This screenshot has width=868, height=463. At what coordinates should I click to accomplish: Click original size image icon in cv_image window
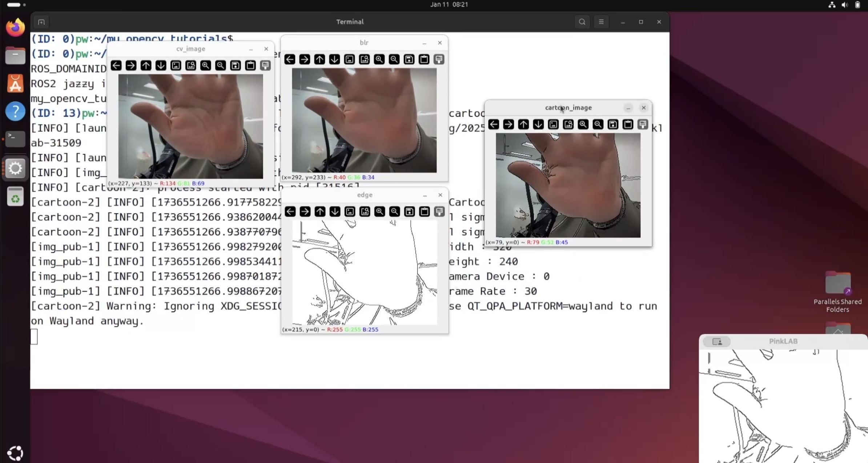(176, 65)
